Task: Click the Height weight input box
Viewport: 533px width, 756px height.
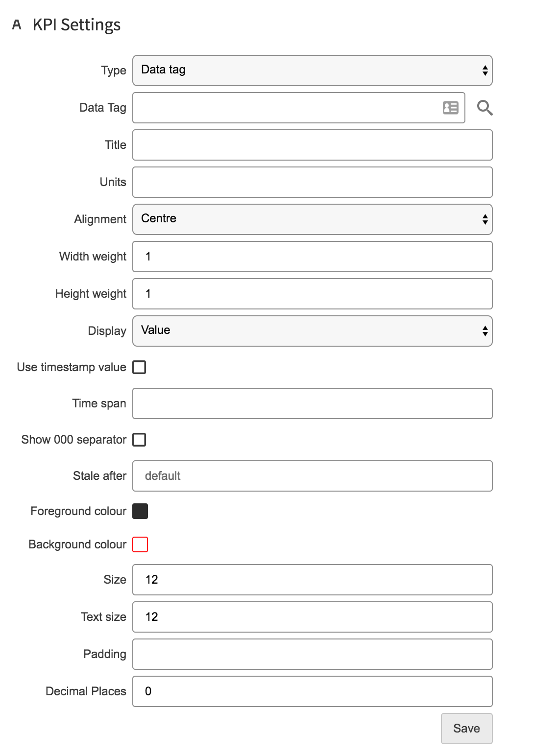Action: 313,294
